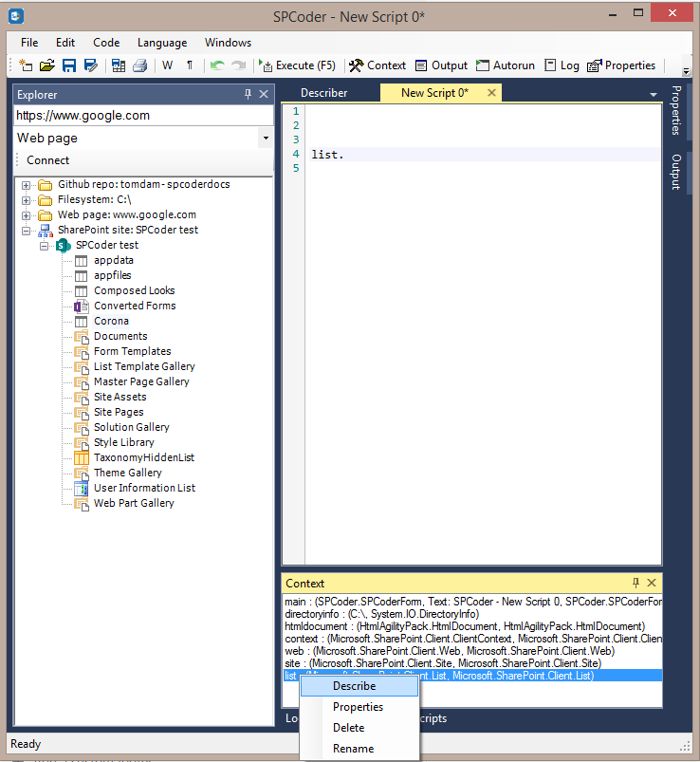Screen dimensions: 700x762
Task: Toggle paragraph marks with the pilcrow icon
Action: (x=190, y=65)
